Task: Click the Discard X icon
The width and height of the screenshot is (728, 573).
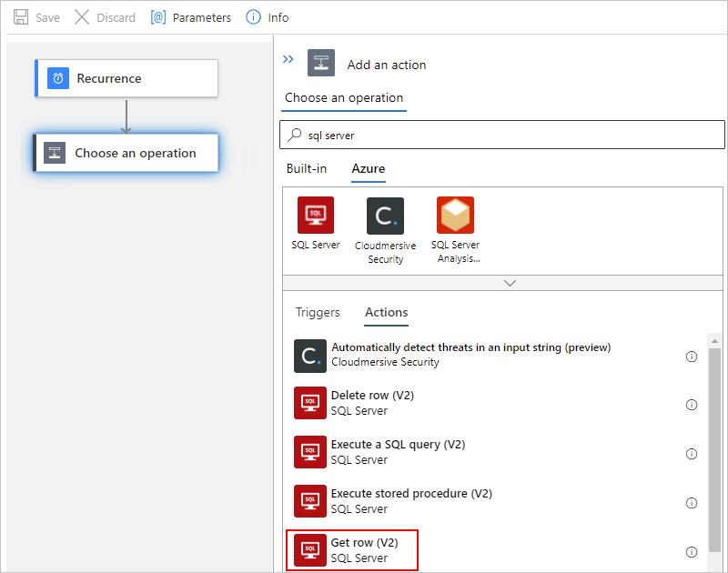Action: [x=82, y=17]
